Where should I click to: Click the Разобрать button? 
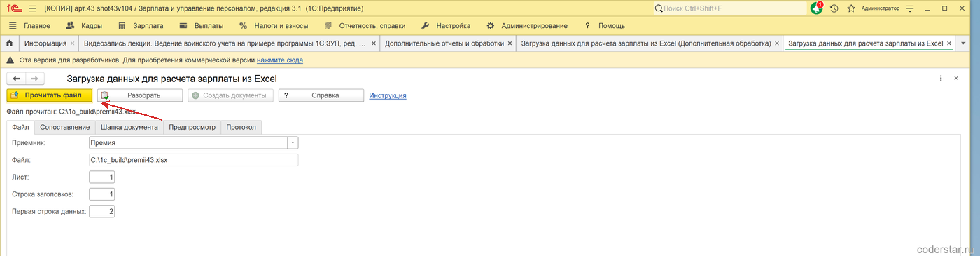[140, 95]
